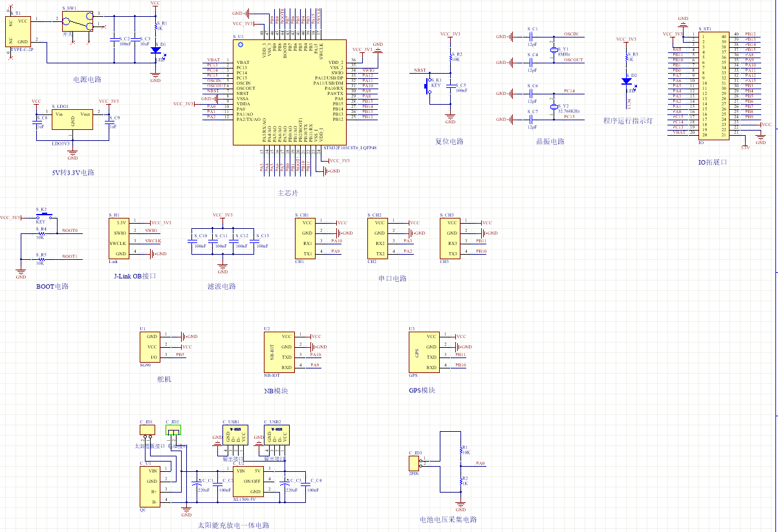Click resistor S_R2 10K in reset circuit
This screenshot has height=532, width=778.
click(450, 56)
